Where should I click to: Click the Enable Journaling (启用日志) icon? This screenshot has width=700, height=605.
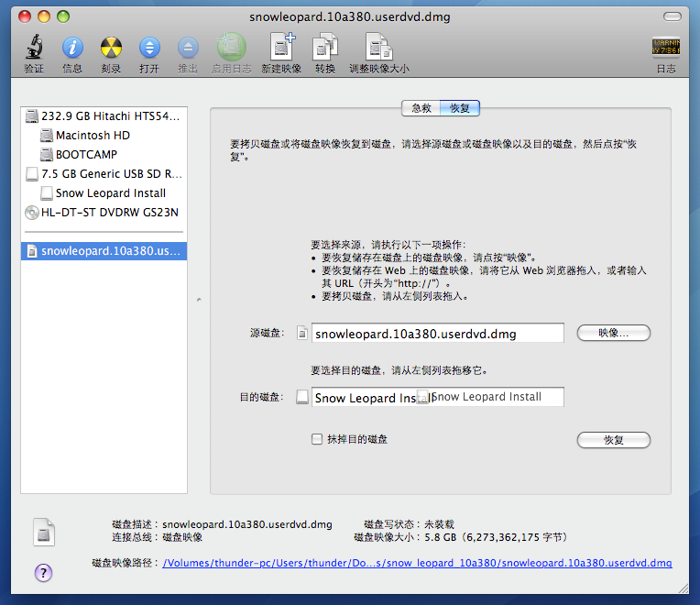[x=231, y=47]
